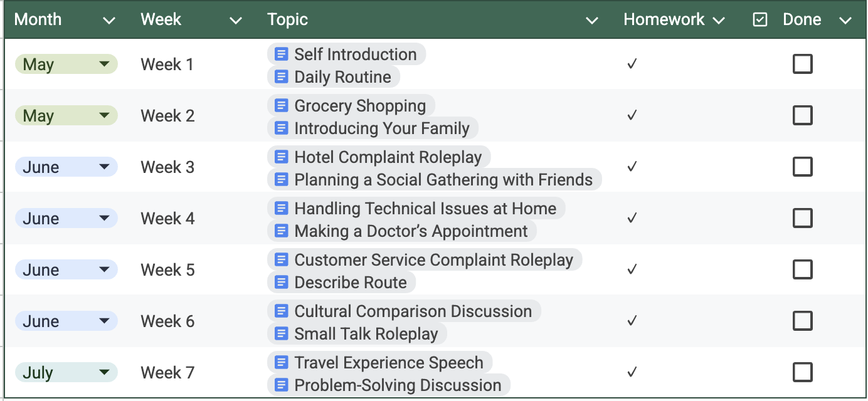Click the Grocery Shopping doc icon
The width and height of the screenshot is (868, 401).
(282, 106)
